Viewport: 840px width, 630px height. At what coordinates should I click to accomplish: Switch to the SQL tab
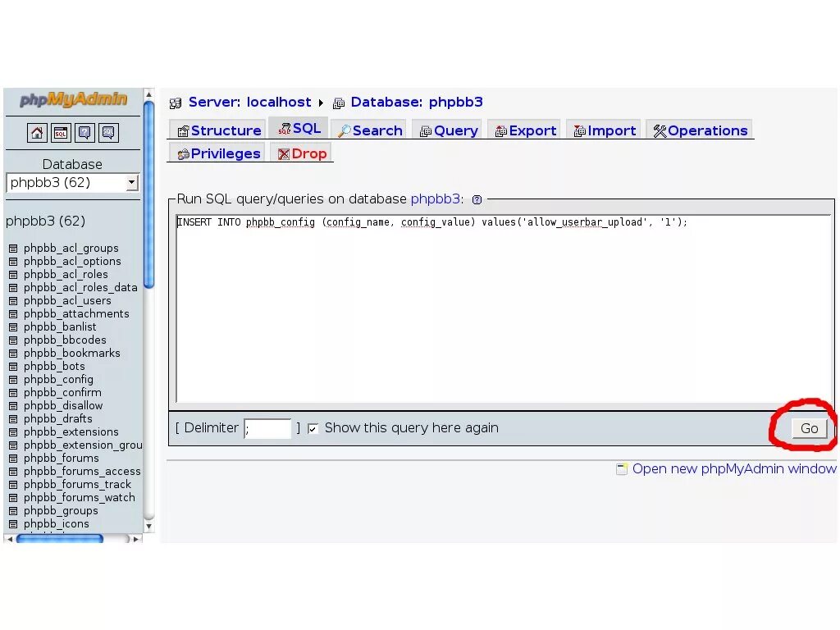[299, 129]
